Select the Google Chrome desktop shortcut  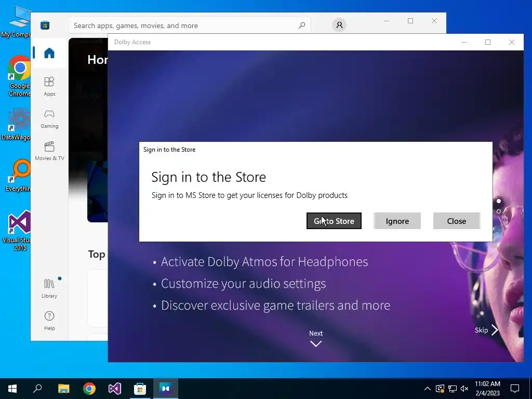pos(19,76)
